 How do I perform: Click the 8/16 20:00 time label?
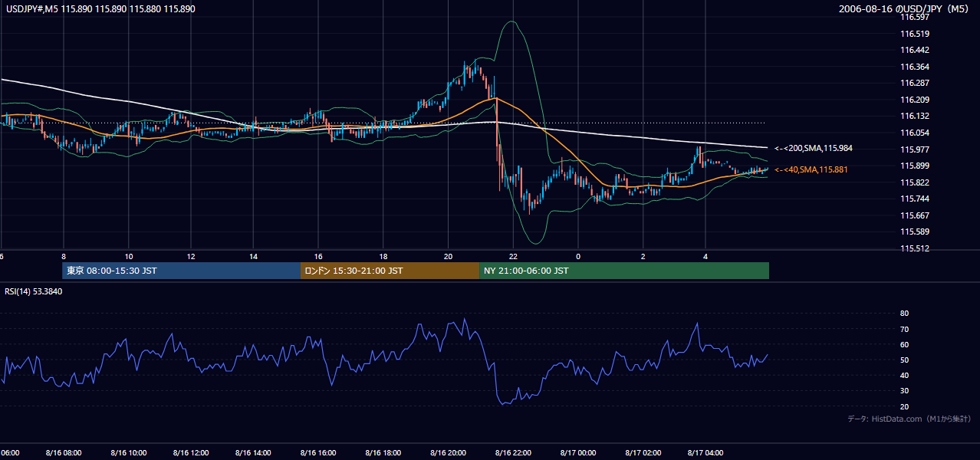point(449,453)
